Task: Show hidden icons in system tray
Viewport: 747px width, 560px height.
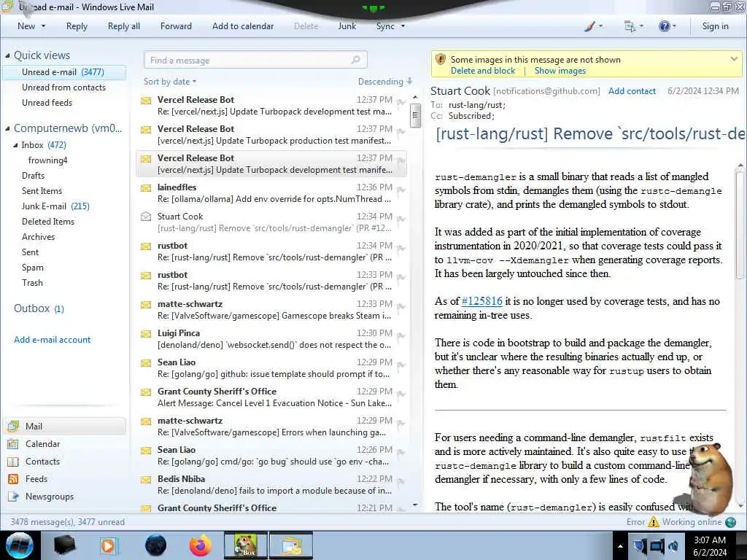Action: coord(620,546)
